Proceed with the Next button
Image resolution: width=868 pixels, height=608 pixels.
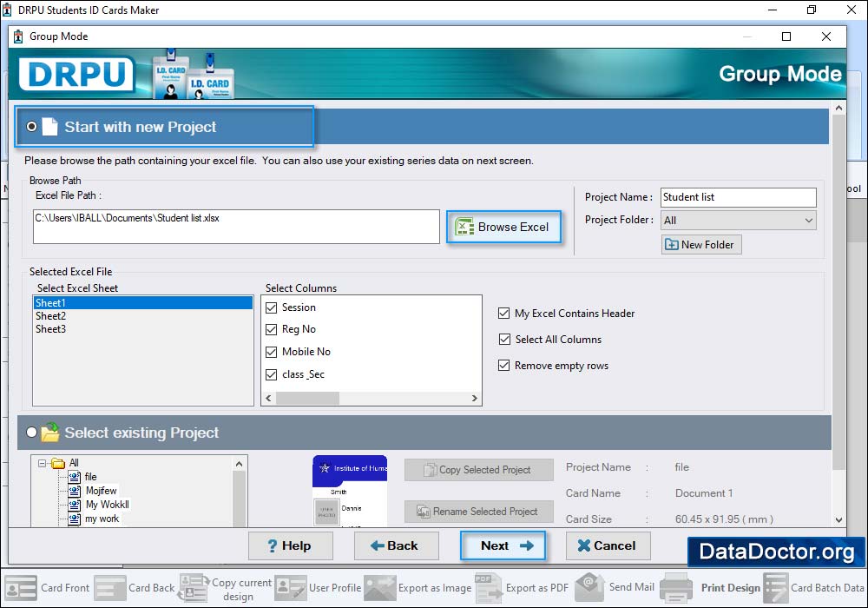[x=503, y=546]
